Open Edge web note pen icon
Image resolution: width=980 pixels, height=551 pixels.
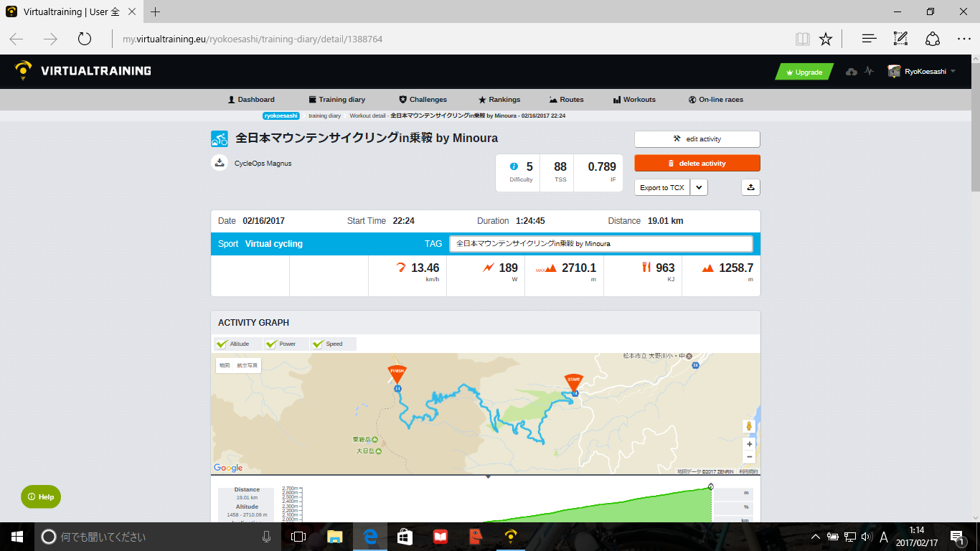(900, 39)
